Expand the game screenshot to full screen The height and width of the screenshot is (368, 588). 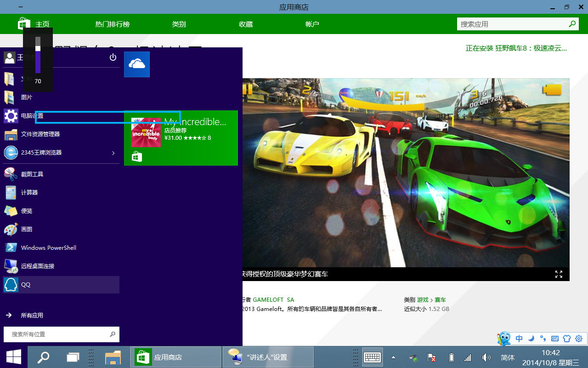point(559,274)
